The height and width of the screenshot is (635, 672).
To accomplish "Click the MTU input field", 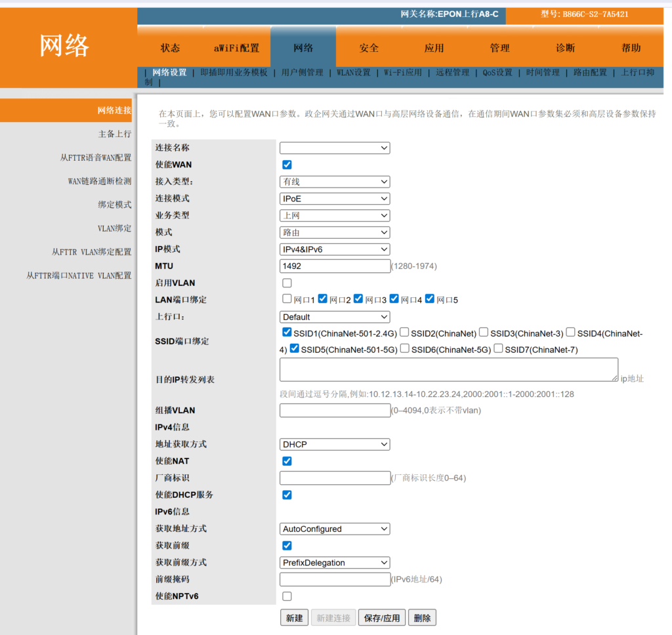I will pos(335,266).
